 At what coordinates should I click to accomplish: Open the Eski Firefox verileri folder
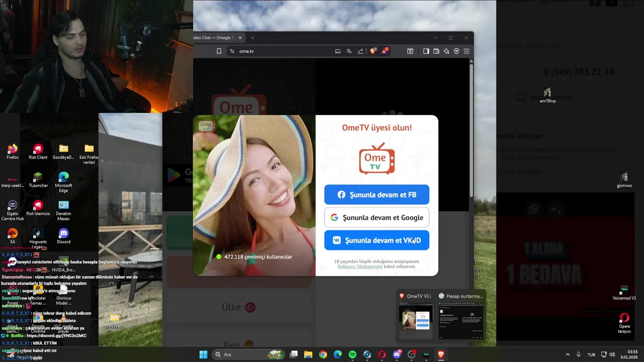tap(89, 154)
